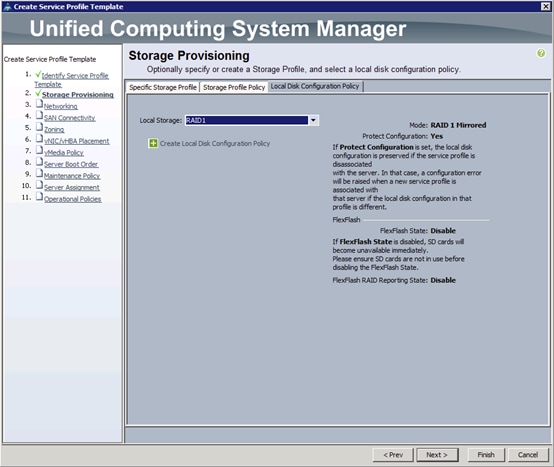The height and width of the screenshot is (467, 554).
Task: Select Local Disk Configuration Policy tab
Action: click(315, 87)
